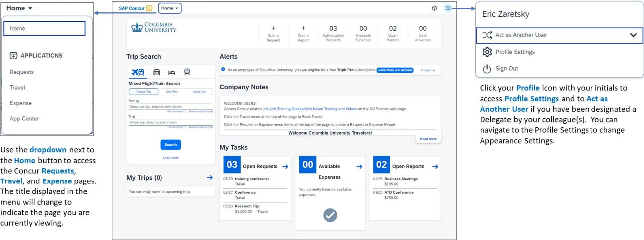
Task: Click the Sign Out power icon
Action: pos(487,69)
